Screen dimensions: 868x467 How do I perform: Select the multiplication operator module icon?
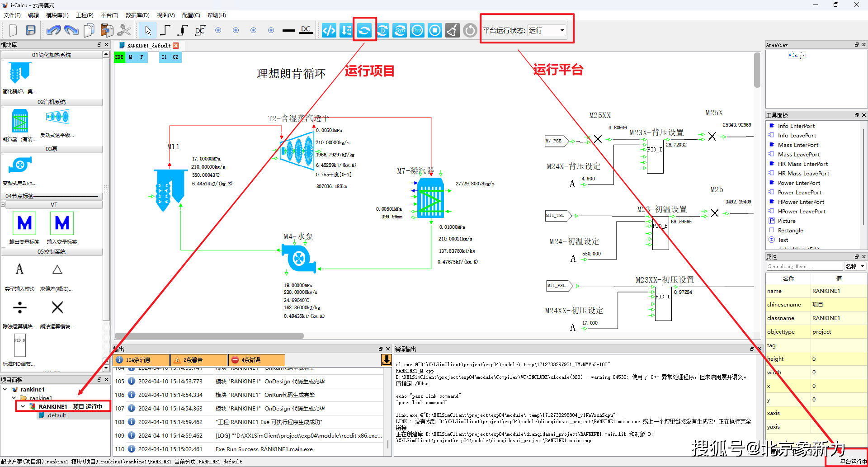click(x=57, y=307)
